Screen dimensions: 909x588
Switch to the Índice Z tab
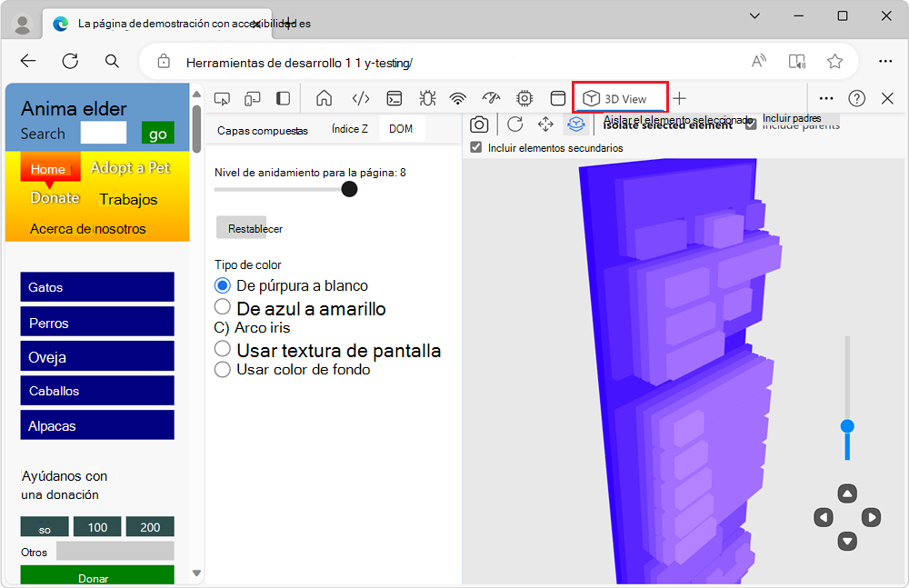pyautogui.click(x=349, y=128)
